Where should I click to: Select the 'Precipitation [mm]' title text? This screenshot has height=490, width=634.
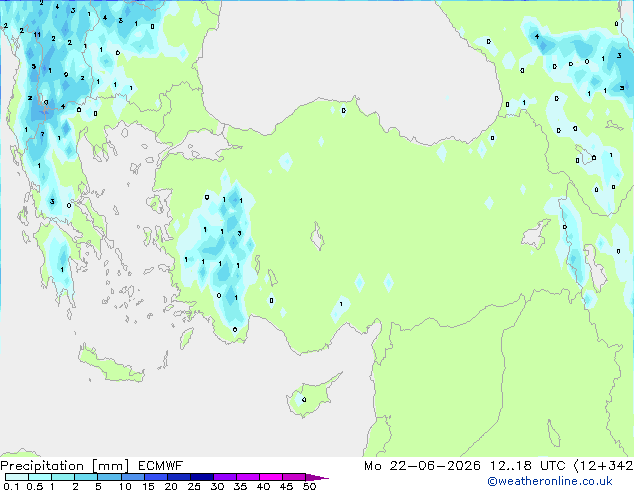click(x=65, y=466)
